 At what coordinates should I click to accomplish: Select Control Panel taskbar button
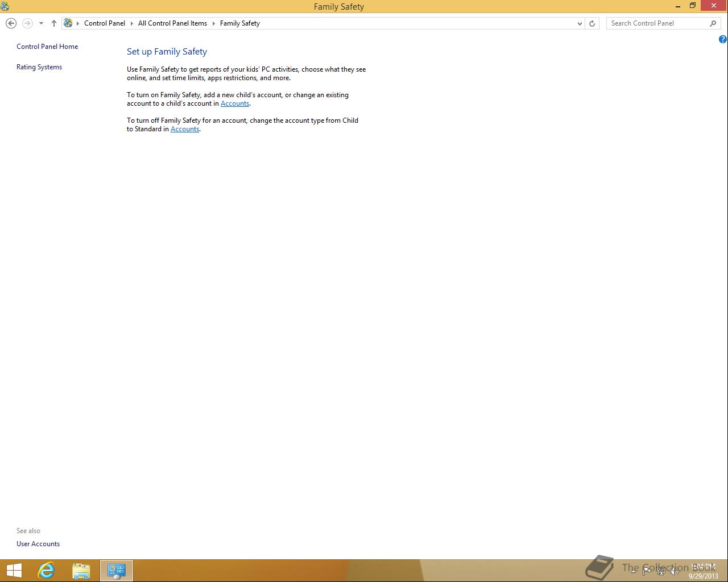point(117,571)
